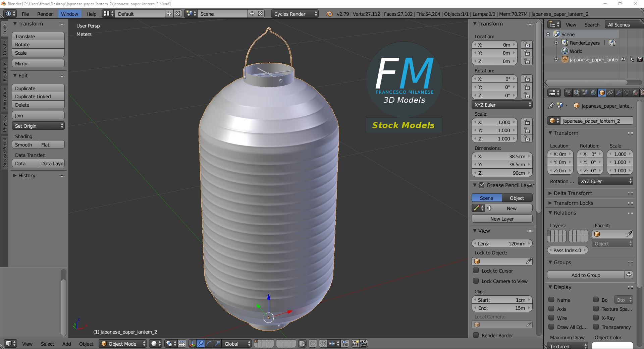
Task: Enable the Name display checkbox
Action: pyautogui.click(x=551, y=300)
